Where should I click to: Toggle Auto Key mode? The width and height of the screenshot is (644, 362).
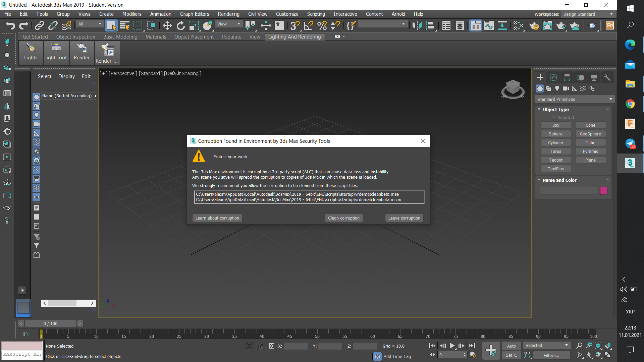[x=511, y=346]
